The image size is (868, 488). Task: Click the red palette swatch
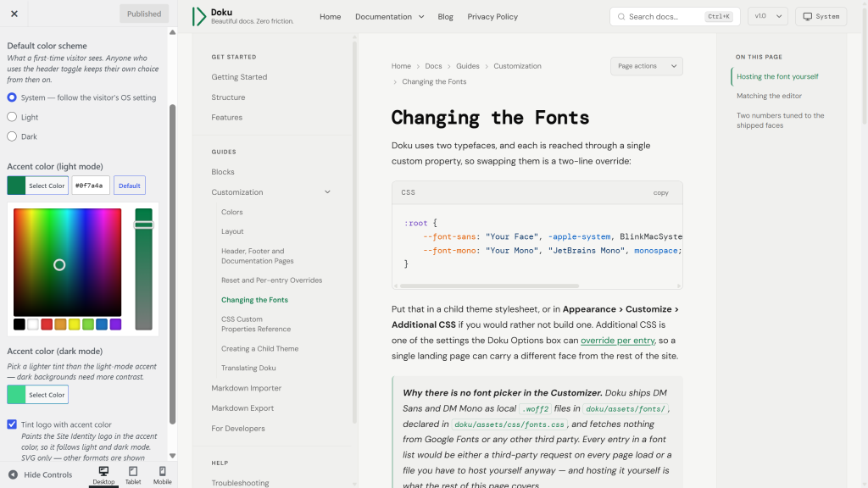click(47, 324)
